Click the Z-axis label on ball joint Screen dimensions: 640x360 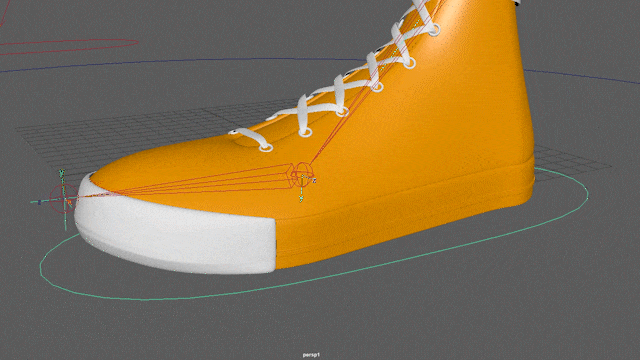point(314,180)
